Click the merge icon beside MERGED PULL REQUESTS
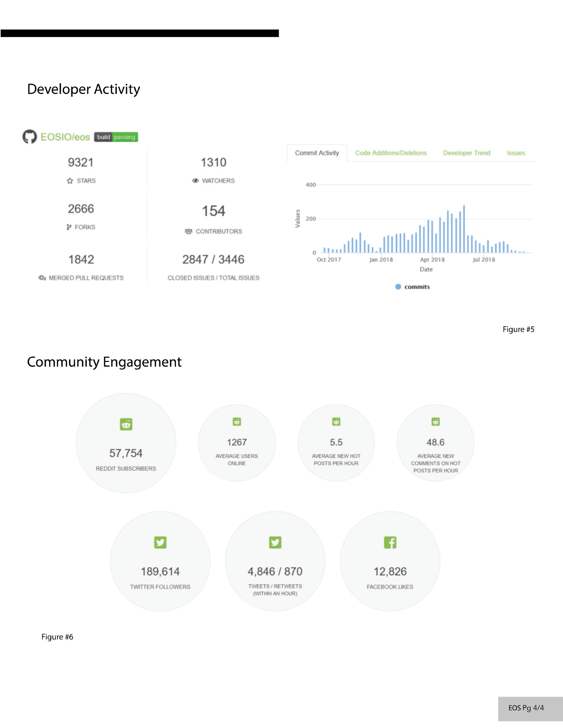Viewport: 563px width, 728px height. 42,278
